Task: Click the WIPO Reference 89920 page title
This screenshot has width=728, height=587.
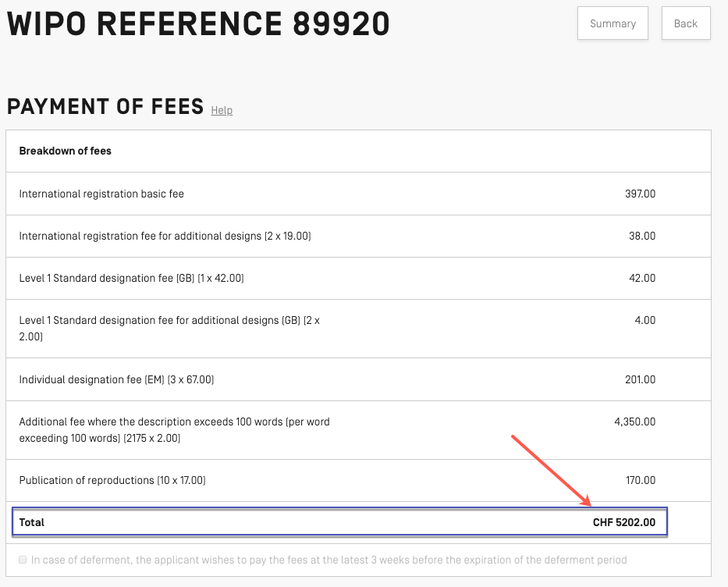Action: [x=198, y=25]
